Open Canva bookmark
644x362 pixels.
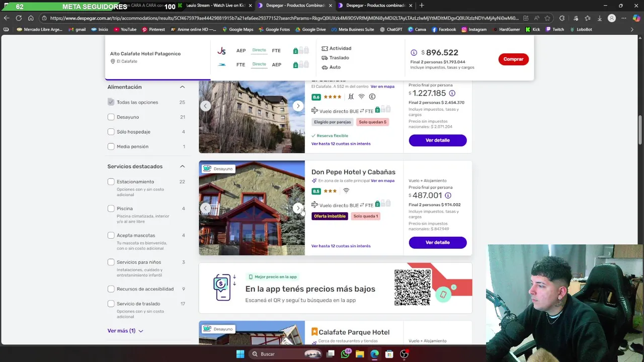[417, 30]
